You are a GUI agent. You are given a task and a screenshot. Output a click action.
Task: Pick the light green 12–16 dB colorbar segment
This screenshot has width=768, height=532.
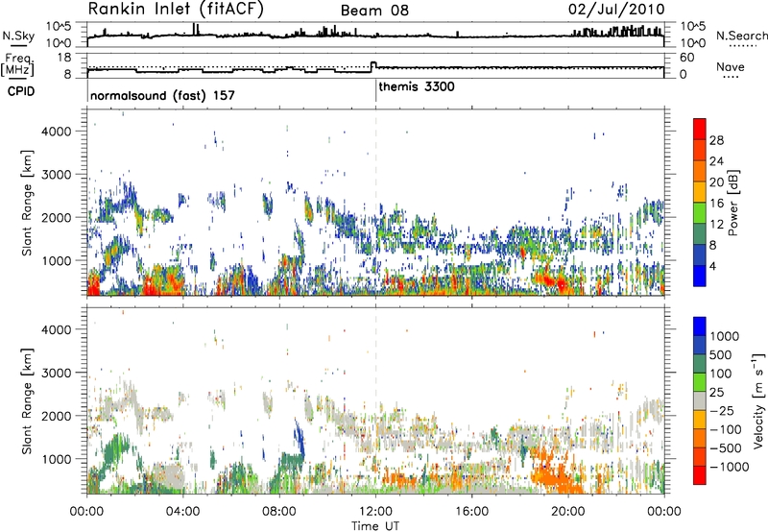tap(700, 214)
